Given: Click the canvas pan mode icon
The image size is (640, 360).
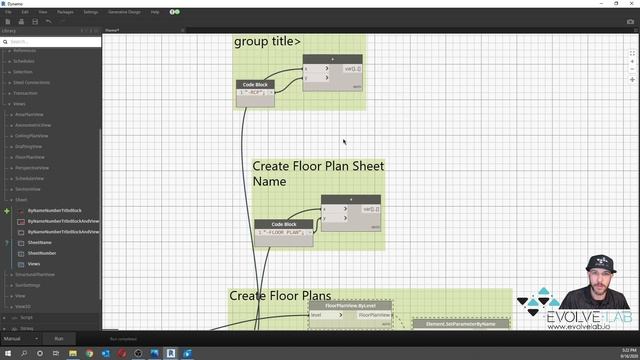Looking at the screenshot, I should tap(632, 80).
